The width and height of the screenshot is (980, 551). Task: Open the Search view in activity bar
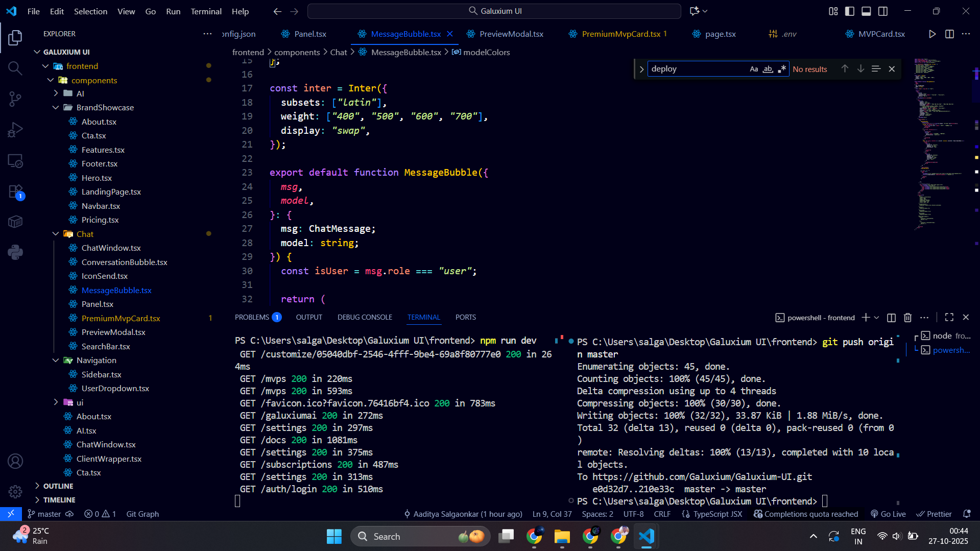pos(15,68)
